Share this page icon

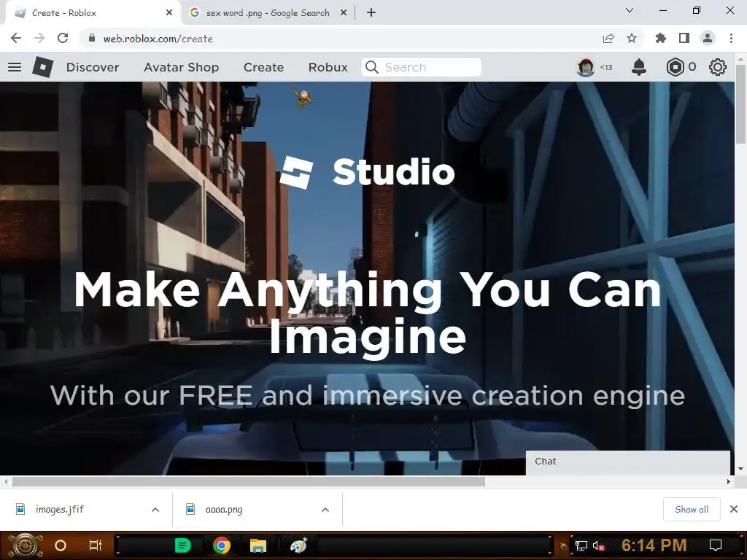[x=608, y=39]
